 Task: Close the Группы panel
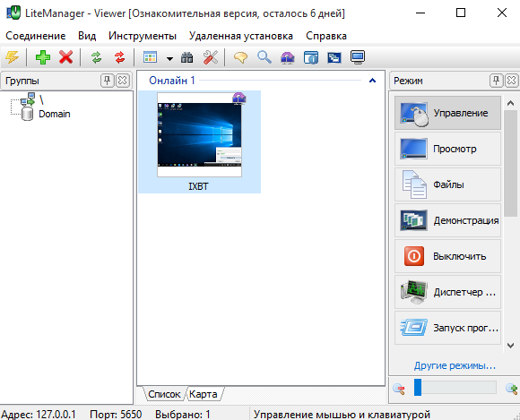[x=122, y=81]
